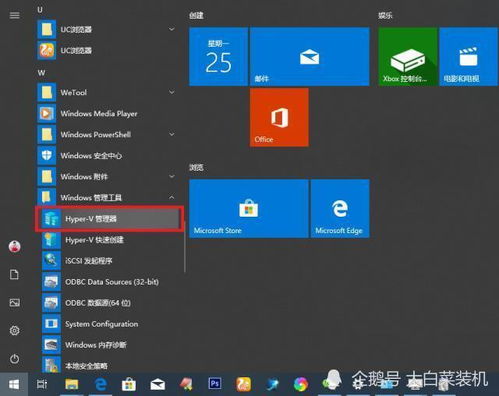This screenshot has height=396, width=499.
Task: Open the 电影和电视 tile
Action: tap(469, 57)
